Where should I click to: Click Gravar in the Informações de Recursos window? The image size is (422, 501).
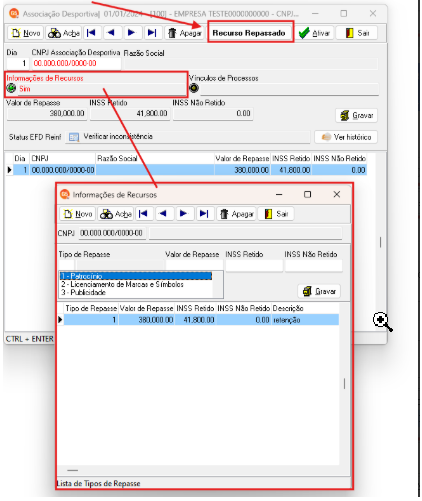click(319, 291)
